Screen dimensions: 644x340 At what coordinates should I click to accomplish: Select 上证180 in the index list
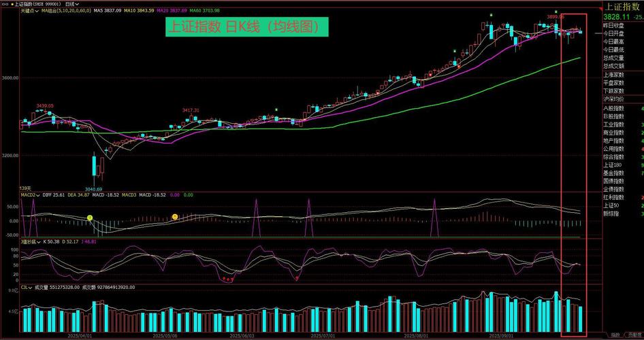coord(613,165)
